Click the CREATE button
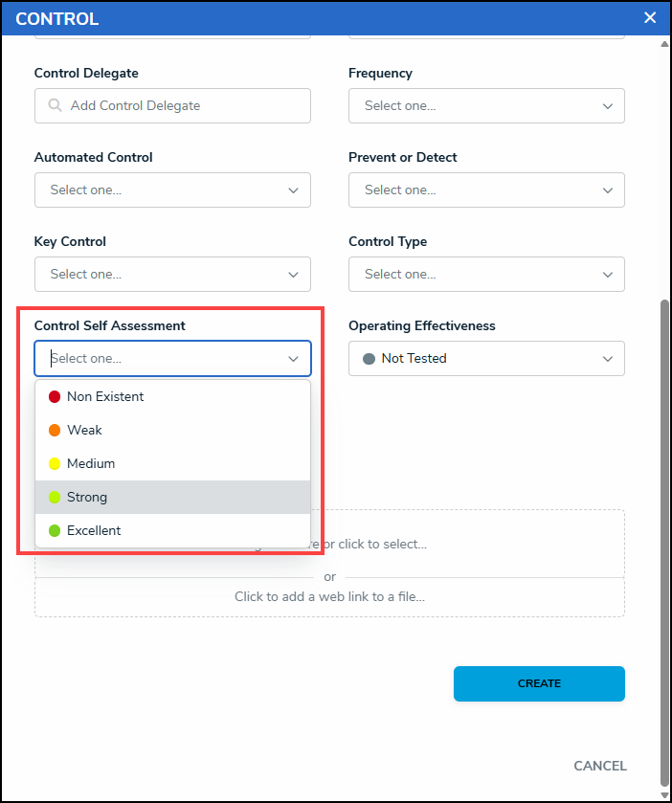The height and width of the screenshot is (803, 672). pos(539,683)
